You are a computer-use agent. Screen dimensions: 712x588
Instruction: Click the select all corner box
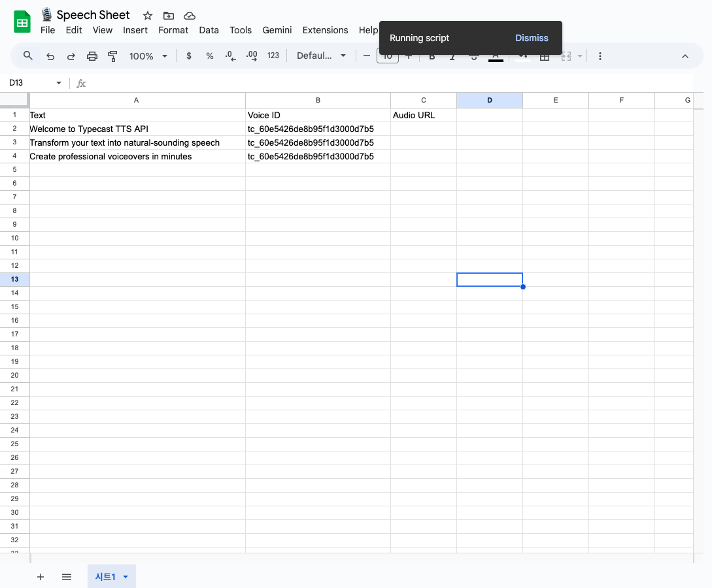coord(14,100)
